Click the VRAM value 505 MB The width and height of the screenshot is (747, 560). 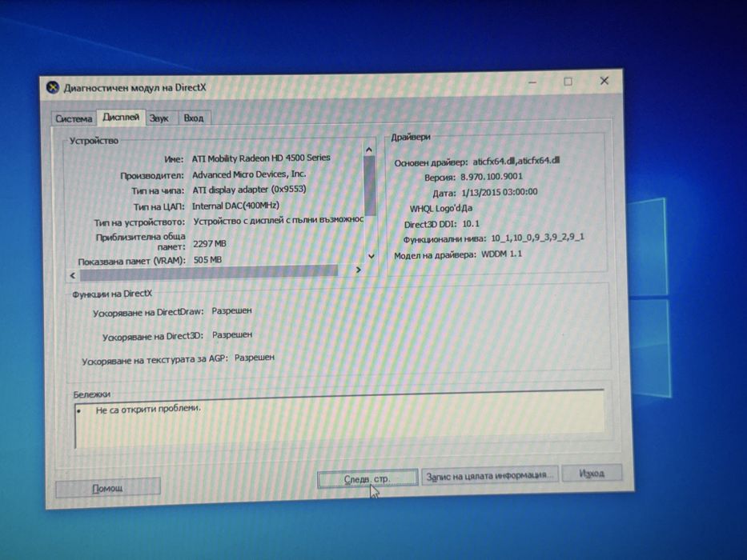tap(207, 260)
